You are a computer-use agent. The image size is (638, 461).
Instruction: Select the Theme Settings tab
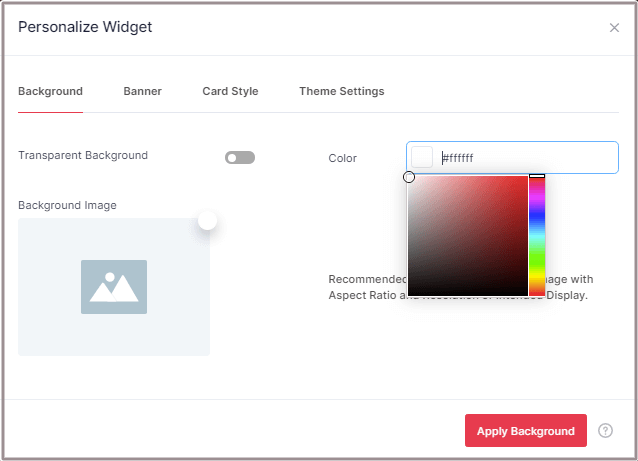point(341,91)
